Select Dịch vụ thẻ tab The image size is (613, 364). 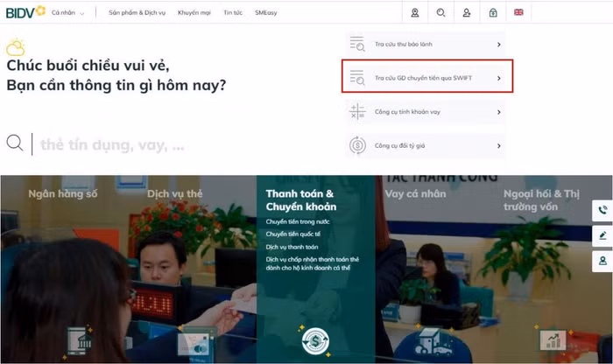pos(175,193)
